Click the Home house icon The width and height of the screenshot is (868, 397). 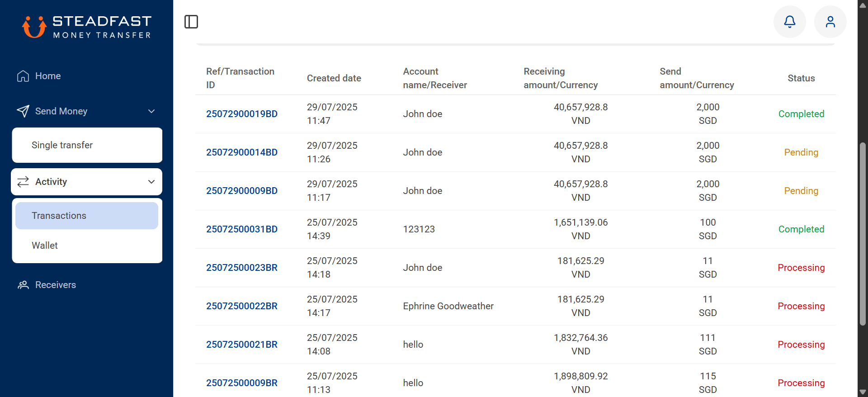tap(23, 76)
